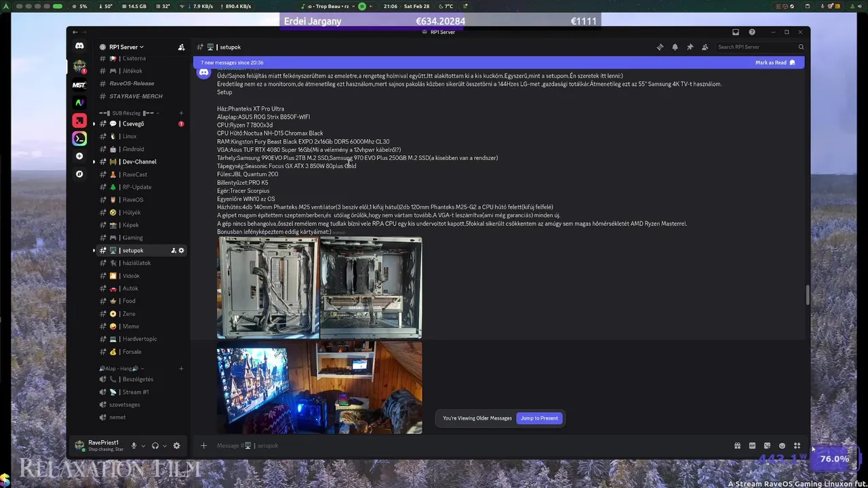Open the GIF picker icon
Image resolution: width=868 pixels, height=488 pixels.
(752, 445)
